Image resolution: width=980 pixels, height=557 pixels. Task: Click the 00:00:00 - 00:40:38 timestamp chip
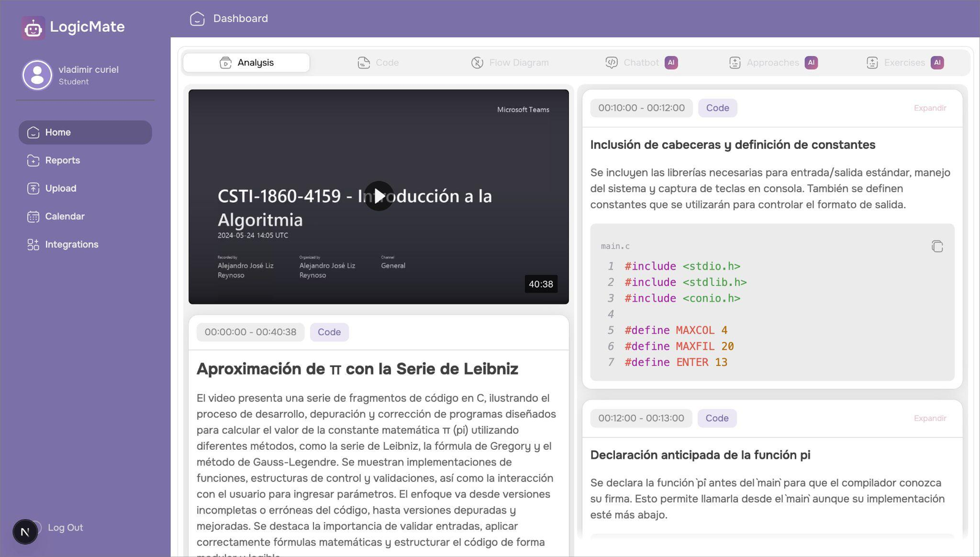(251, 332)
